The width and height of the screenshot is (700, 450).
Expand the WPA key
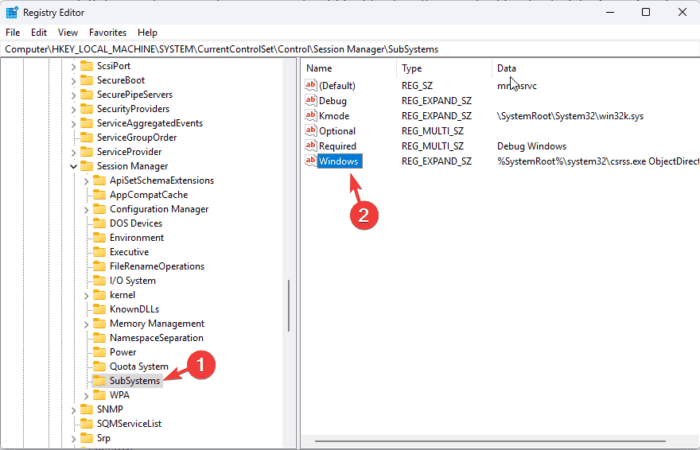pos(87,395)
